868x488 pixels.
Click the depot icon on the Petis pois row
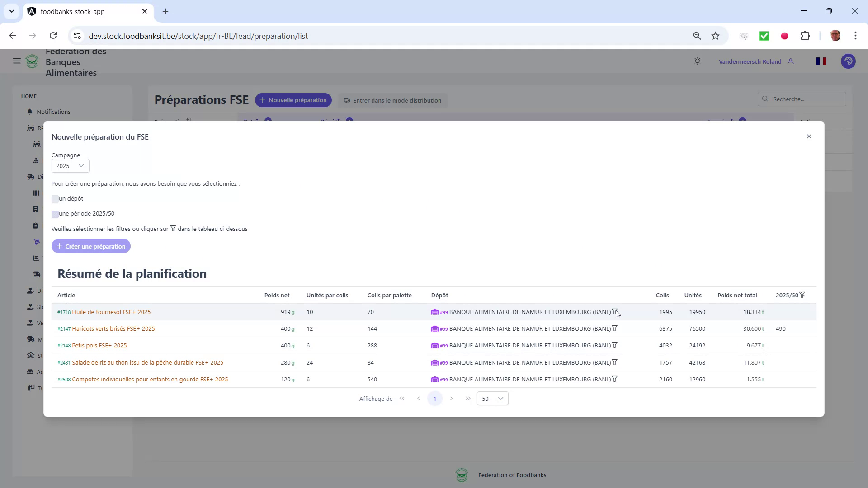tap(435, 345)
